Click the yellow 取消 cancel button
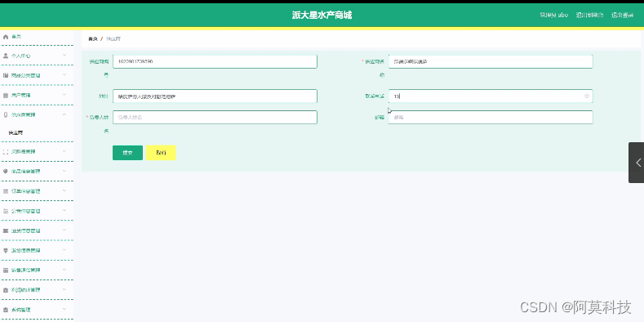 point(161,153)
